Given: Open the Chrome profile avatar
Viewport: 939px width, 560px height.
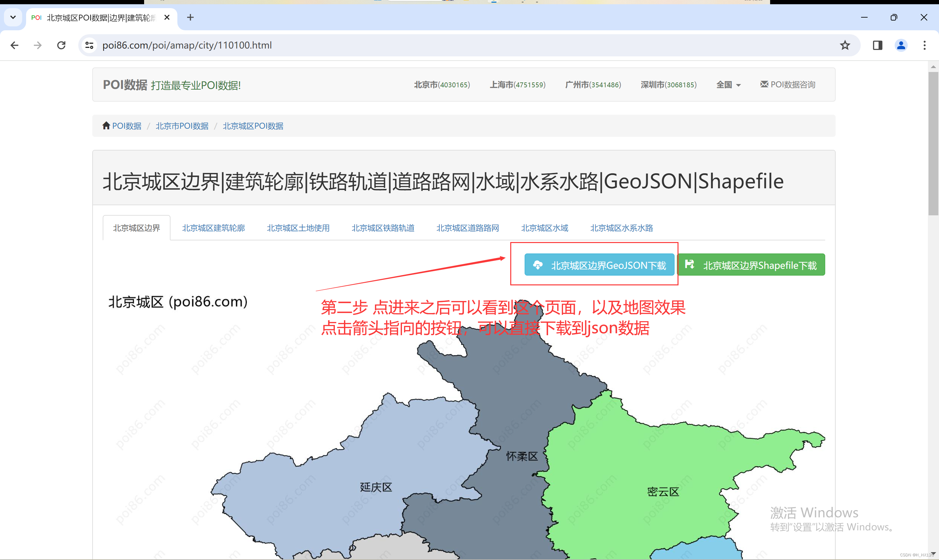Looking at the screenshot, I should point(901,45).
